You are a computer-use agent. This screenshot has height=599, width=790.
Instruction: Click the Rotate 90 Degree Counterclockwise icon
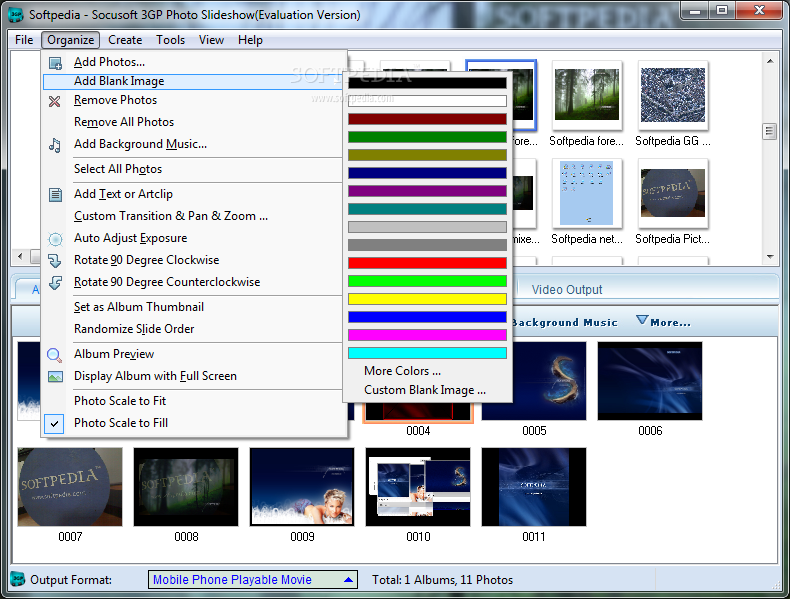(x=55, y=283)
